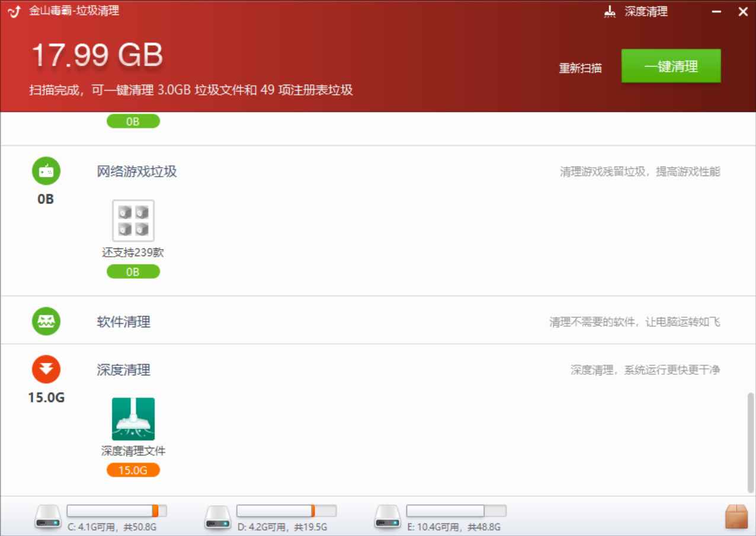The height and width of the screenshot is (536, 756).
Task: Click the green 0B size badge
Action: [x=133, y=272]
